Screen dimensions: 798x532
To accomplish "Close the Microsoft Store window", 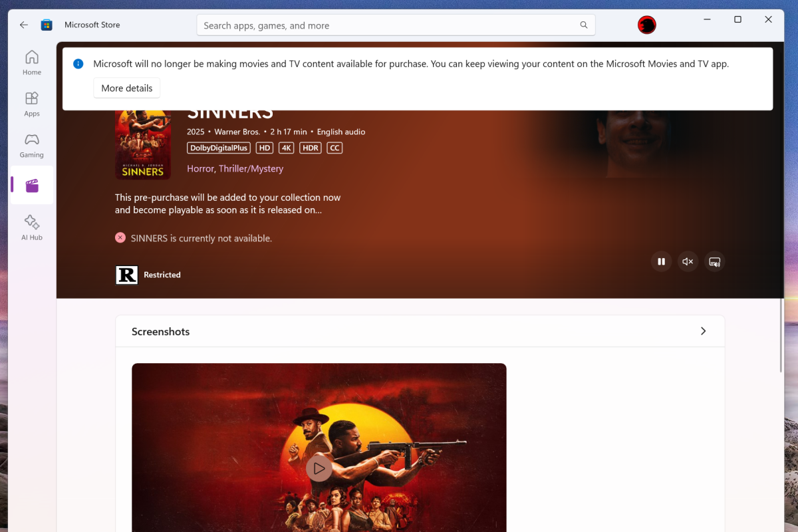I will [768, 20].
